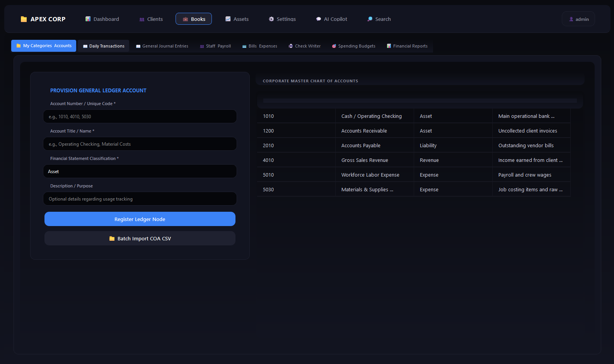Focus the Account Number / Unique Code field
The width and height of the screenshot is (614, 364).
(140, 116)
